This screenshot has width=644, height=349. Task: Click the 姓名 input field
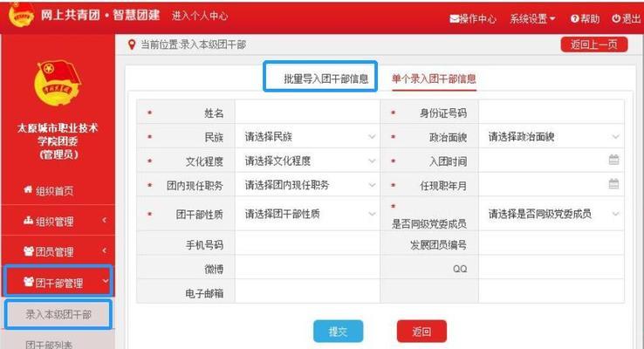click(308, 112)
